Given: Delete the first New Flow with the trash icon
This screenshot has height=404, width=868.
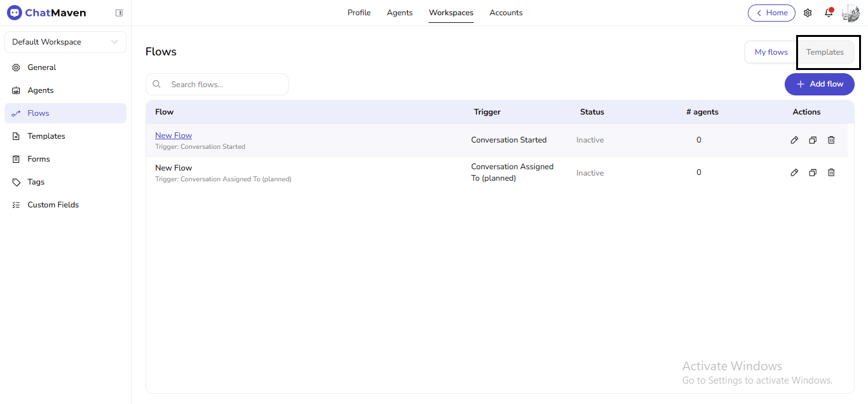Looking at the screenshot, I should 831,139.
